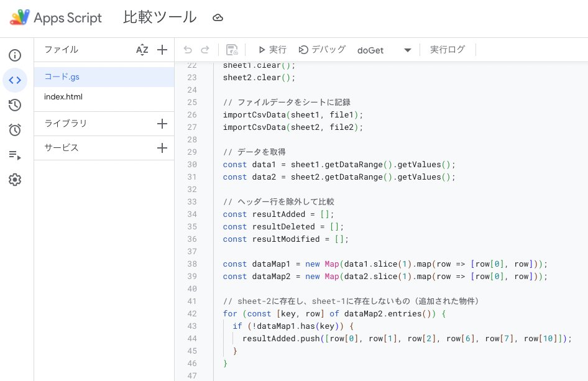The width and height of the screenshot is (588, 381).
Task: Click the sheet2.clear() line
Action: point(259,78)
